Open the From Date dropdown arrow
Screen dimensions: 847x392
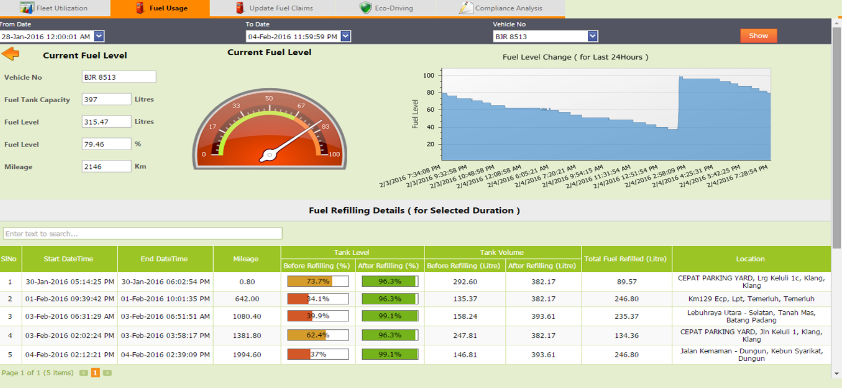point(99,36)
